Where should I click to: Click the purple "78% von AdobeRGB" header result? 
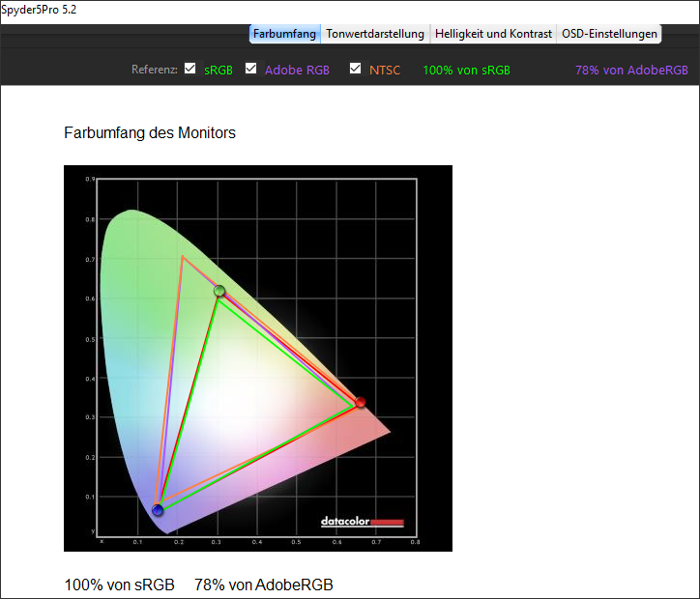point(631,71)
